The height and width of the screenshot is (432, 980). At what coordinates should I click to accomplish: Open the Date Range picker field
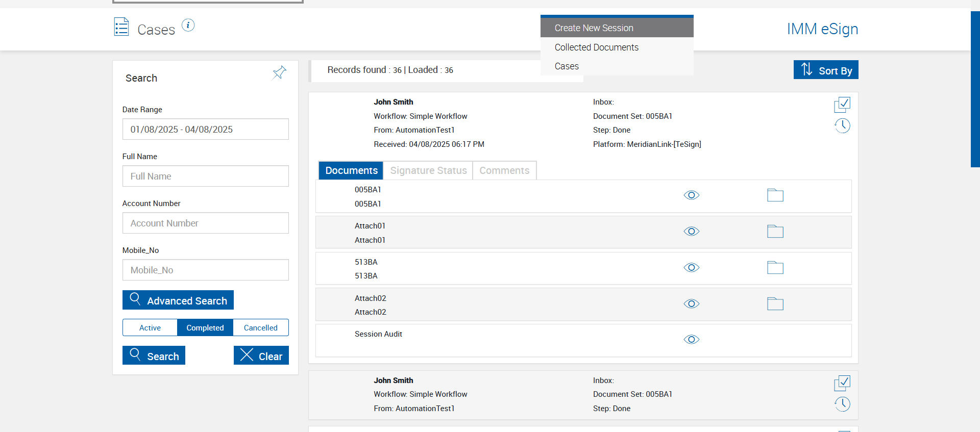pos(205,129)
